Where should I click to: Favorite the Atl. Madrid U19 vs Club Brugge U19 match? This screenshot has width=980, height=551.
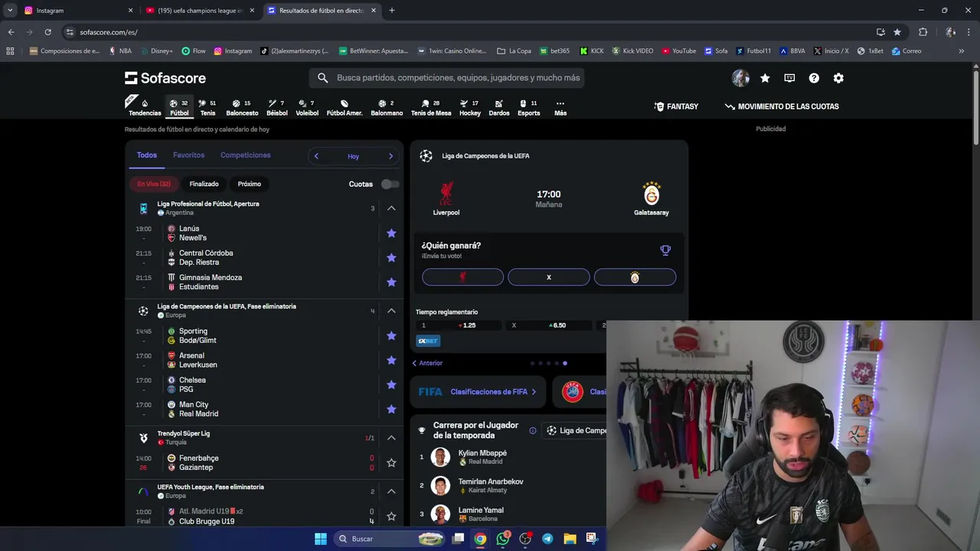[391, 517]
